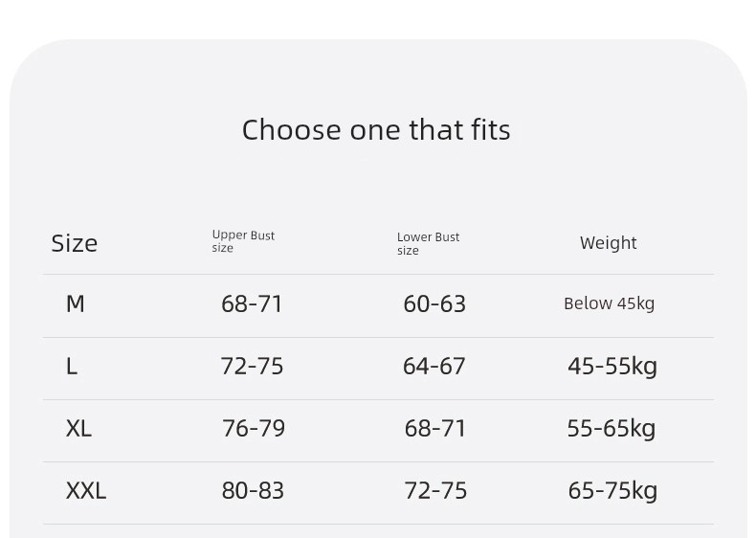Click the 80-83 upper bust value

253,491
